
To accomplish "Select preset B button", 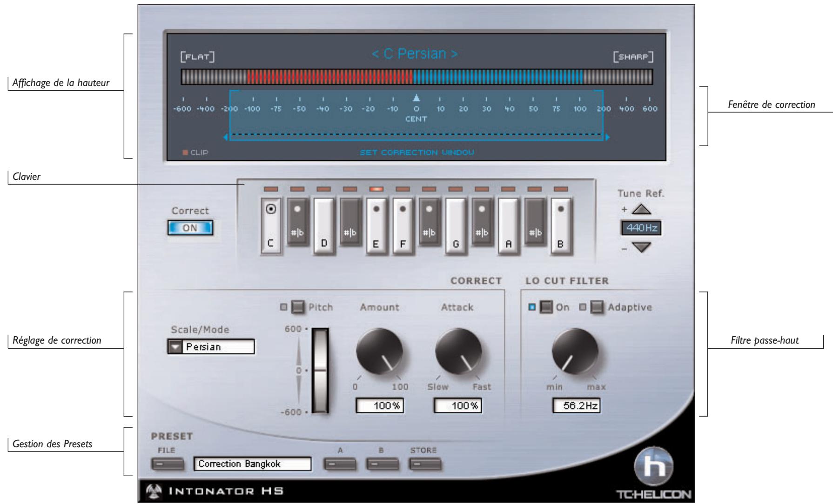I will point(383,464).
